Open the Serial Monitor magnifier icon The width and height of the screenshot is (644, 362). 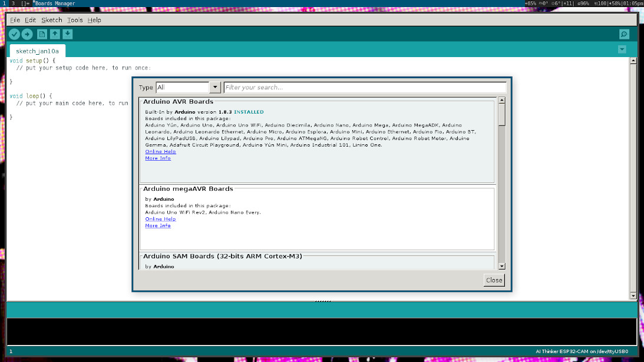pos(624,34)
